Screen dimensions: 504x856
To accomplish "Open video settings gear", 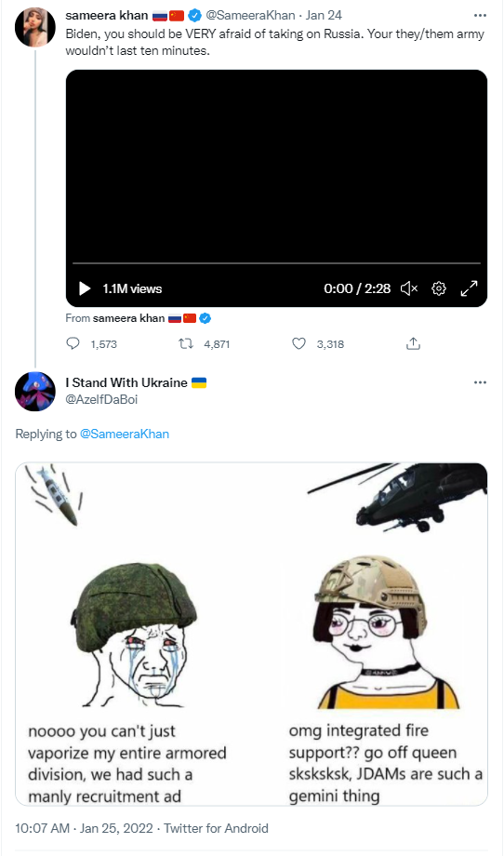I will (439, 288).
